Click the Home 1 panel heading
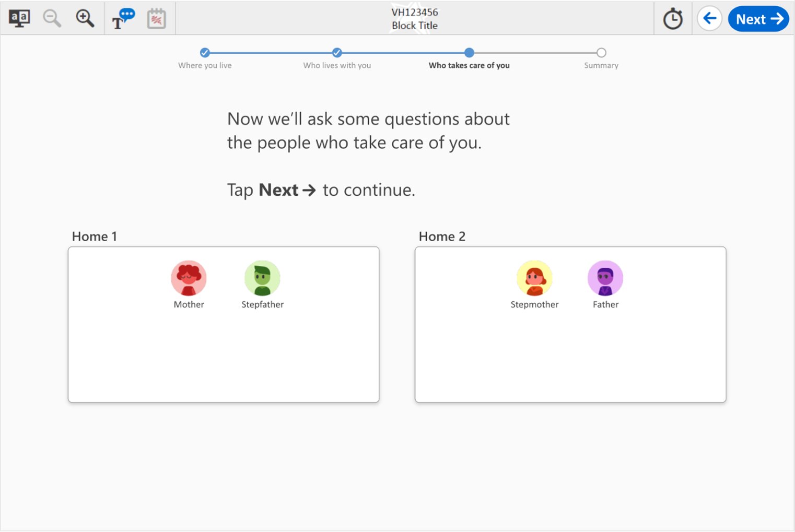795x532 pixels. (95, 237)
